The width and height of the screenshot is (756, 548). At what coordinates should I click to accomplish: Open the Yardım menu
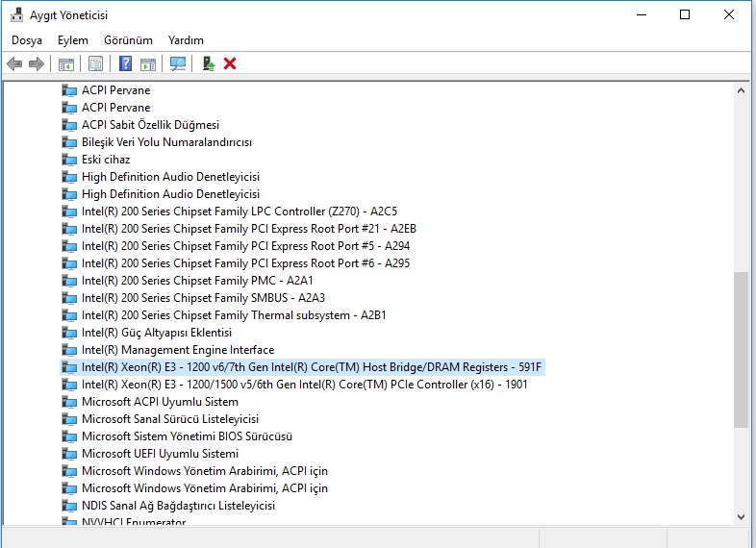(186, 40)
